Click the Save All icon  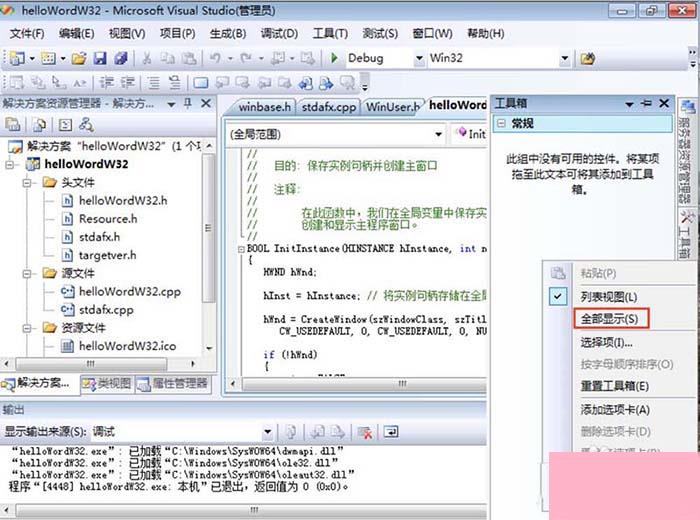pos(121,58)
